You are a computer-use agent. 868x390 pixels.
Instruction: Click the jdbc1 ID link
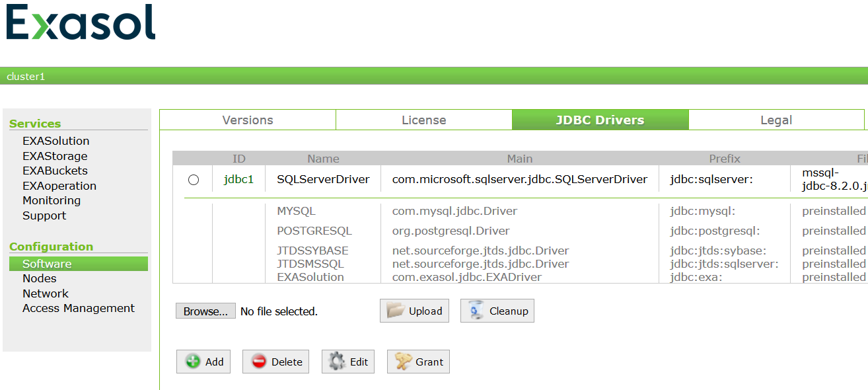pos(238,179)
